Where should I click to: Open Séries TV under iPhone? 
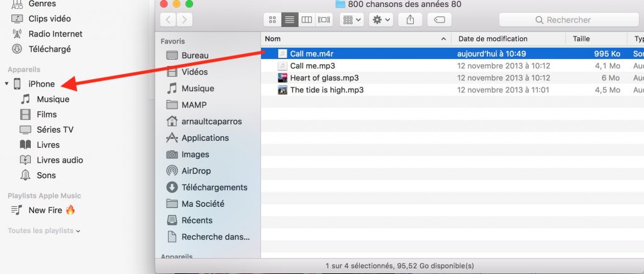[x=55, y=129]
